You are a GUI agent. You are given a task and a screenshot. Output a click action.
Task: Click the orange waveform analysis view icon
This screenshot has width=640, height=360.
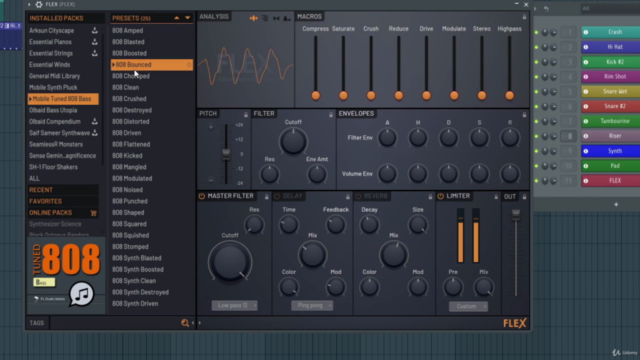(x=253, y=18)
